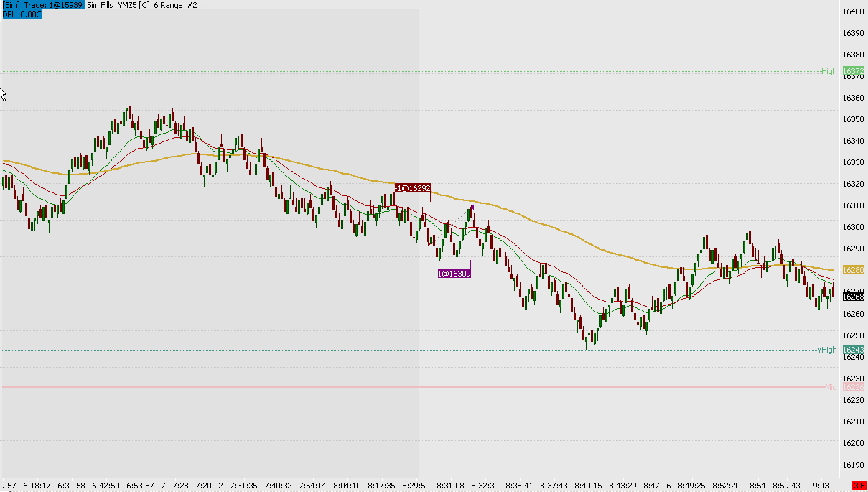The width and height of the screenshot is (868, 492).
Task: Click the 8:47:06 time axis label
Action: pos(658,486)
